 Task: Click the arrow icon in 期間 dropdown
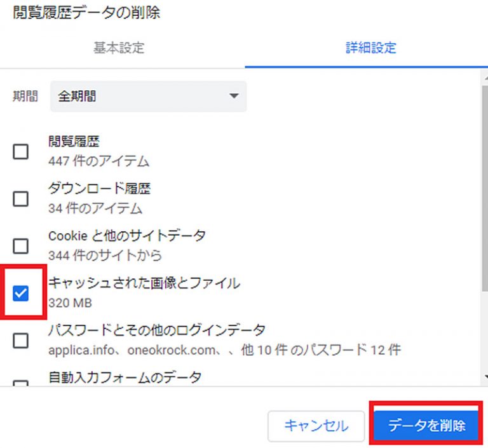point(233,97)
